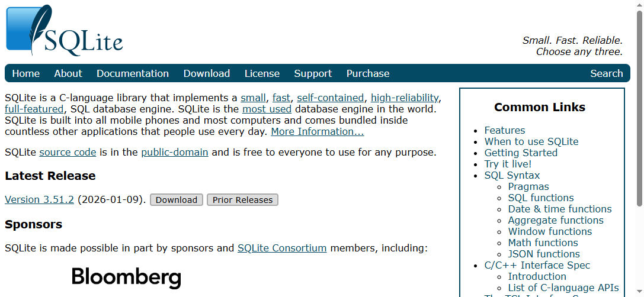Open the Purchase page
Screen dimensions: 644x297
tap(368, 73)
